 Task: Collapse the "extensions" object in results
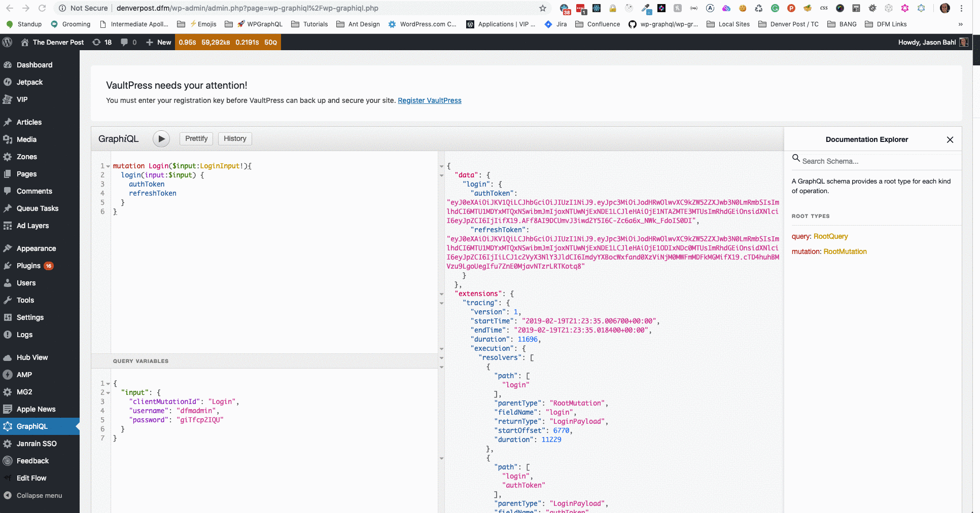[x=441, y=294]
